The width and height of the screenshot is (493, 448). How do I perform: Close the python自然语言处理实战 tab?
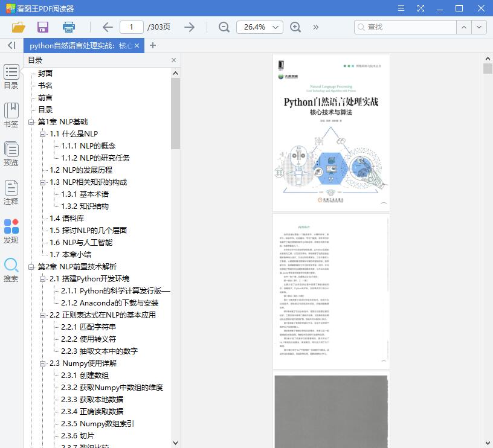tap(137, 45)
